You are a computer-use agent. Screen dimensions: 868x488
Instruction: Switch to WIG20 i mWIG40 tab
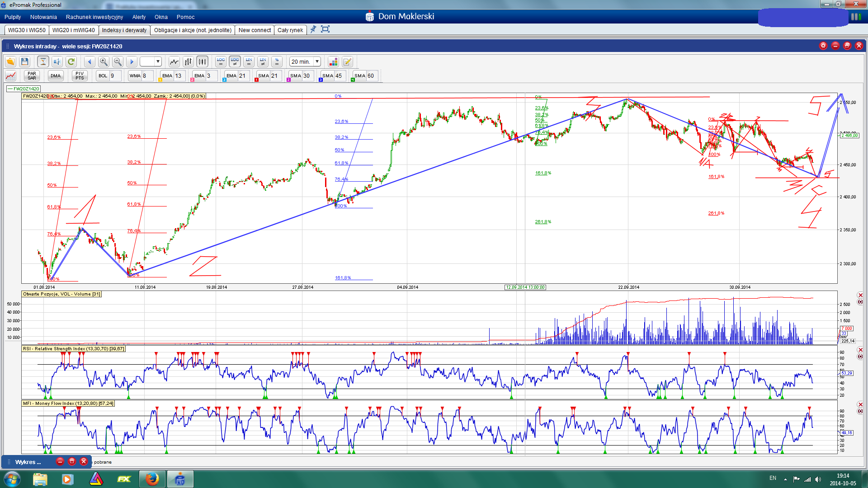(73, 30)
